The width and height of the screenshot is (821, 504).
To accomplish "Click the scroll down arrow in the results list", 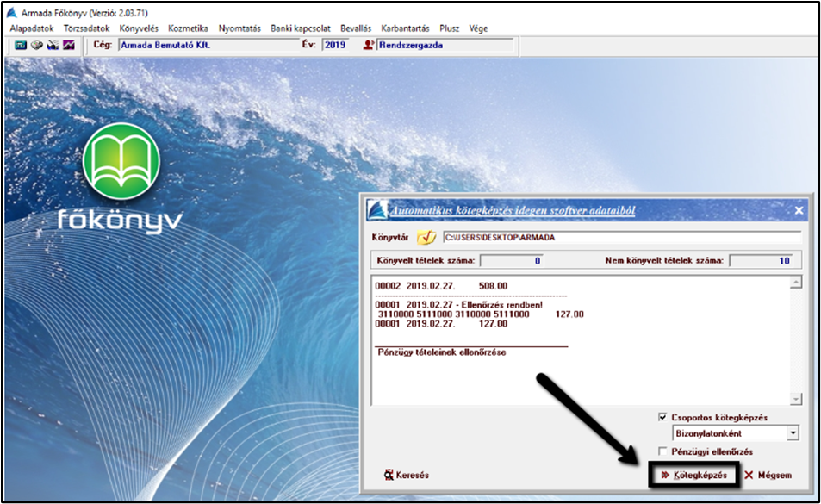I will point(796,400).
